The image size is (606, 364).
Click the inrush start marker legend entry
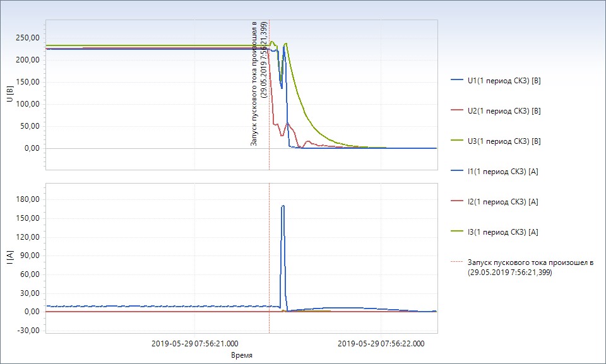pyautogui.click(x=530, y=267)
